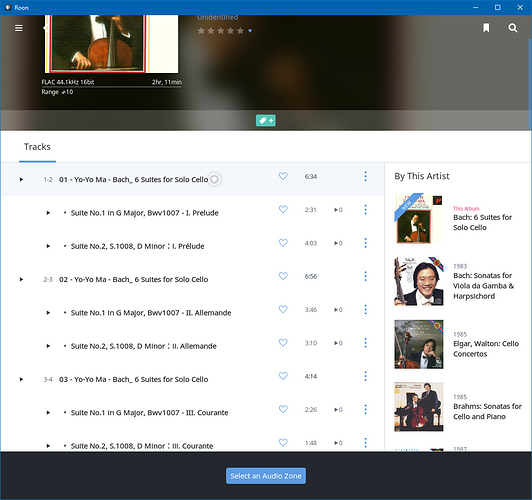Open the hamburger navigation menu
Viewport: 532px width, 500px height.
coord(19,28)
